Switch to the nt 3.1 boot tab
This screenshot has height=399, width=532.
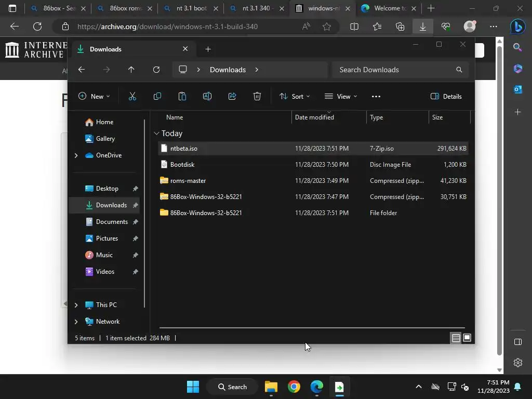tap(191, 8)
